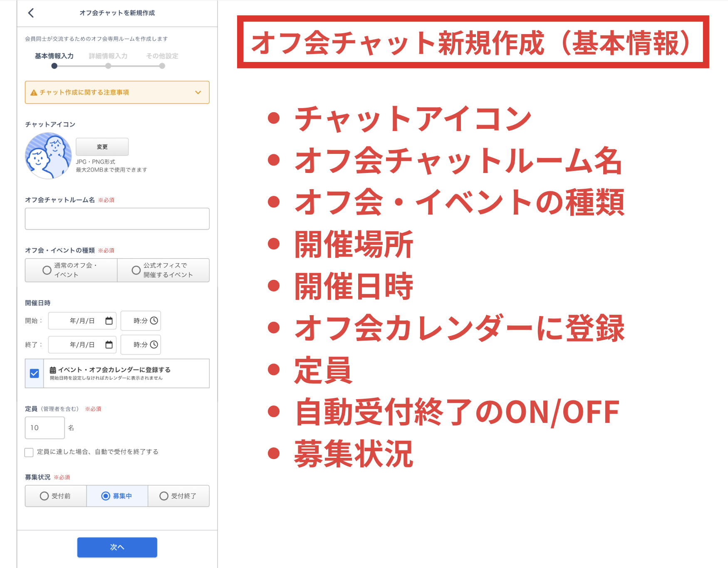This screenshot has height=568, width=728.
Task: Click the clock icon for 開始 time
Action: point(154,321)
